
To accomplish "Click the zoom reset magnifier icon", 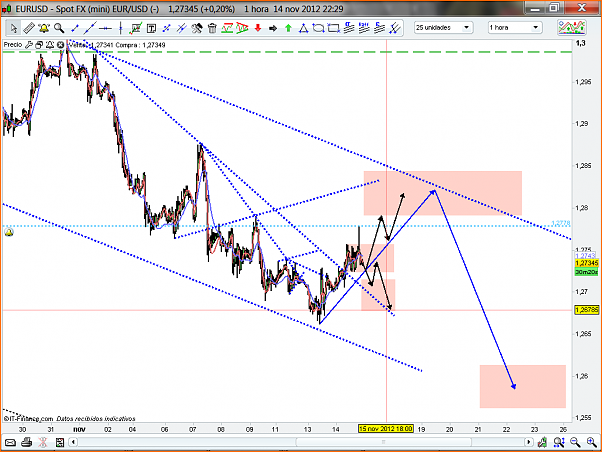I will 559,442.
